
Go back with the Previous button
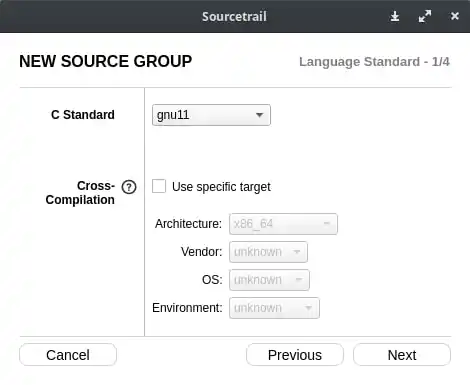295,355
